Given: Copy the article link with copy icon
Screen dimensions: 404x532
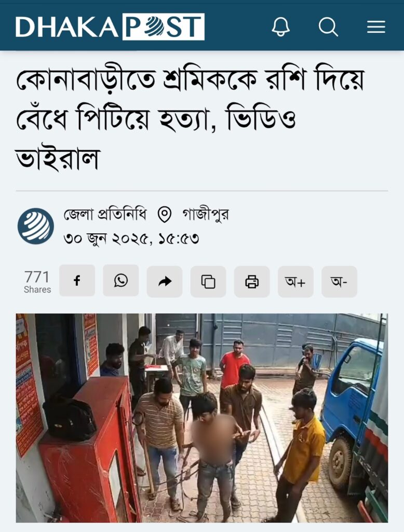Looking at the screenshot, I should tap(208, 282).
